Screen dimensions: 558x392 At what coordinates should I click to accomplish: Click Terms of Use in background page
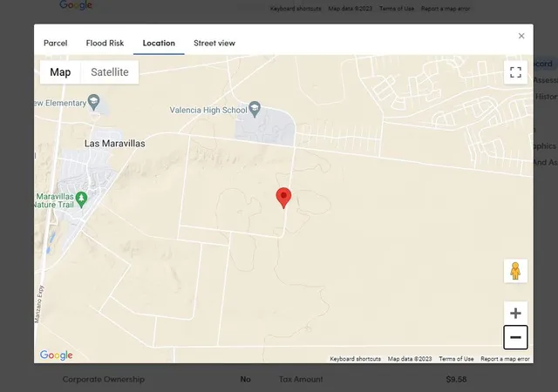[x=397, y=9]
